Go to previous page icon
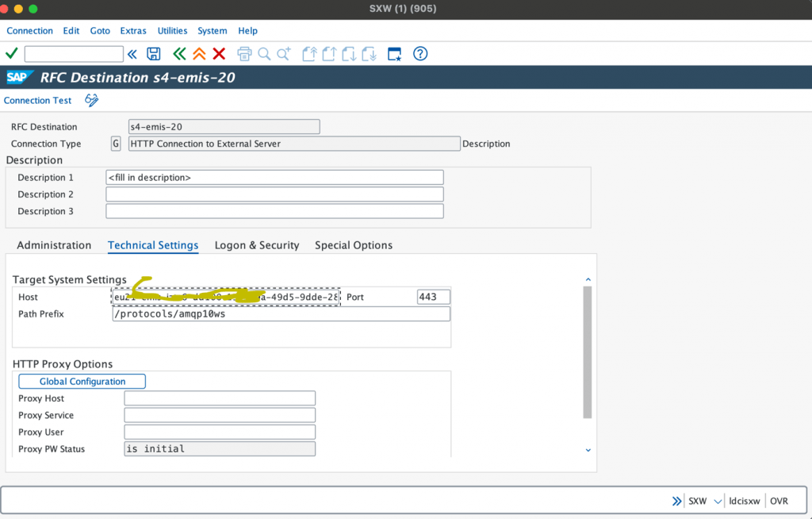The width and height of the screenshot is (812, 519). pyautogui.click(x=329, y=54)
